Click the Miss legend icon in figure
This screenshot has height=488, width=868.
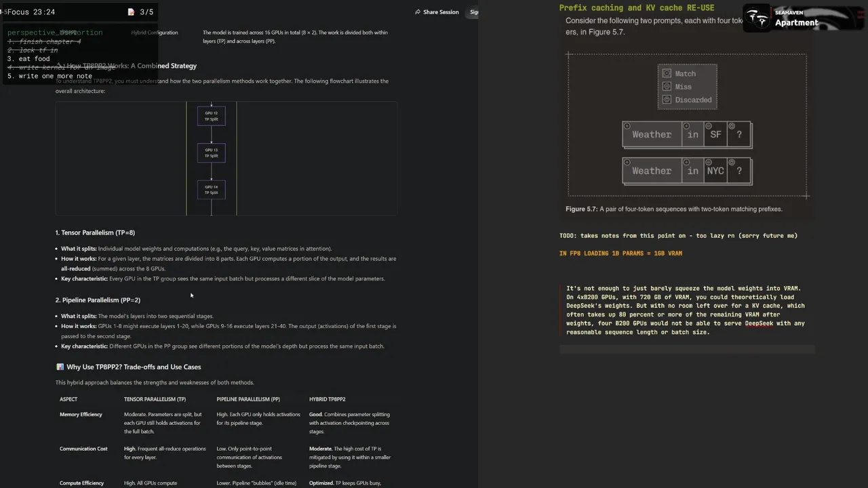pos(667,86)
